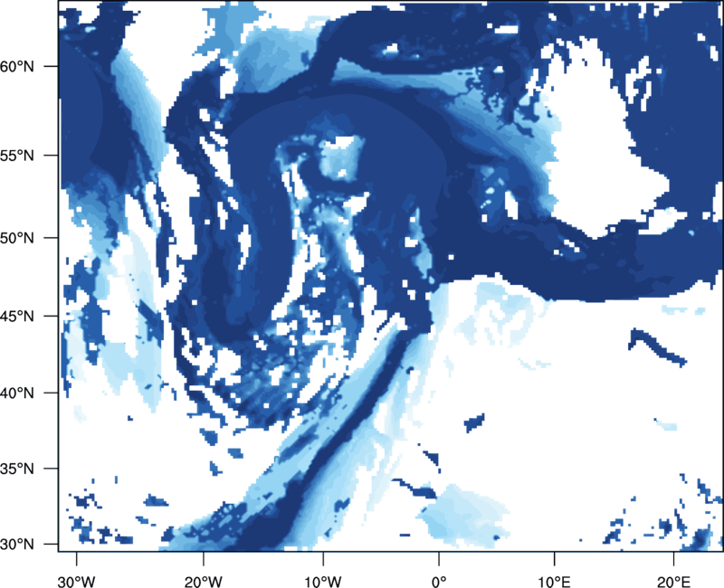Click the 20°W longitude label
This screenshot has height=588, width=724.
pos(203,582)
